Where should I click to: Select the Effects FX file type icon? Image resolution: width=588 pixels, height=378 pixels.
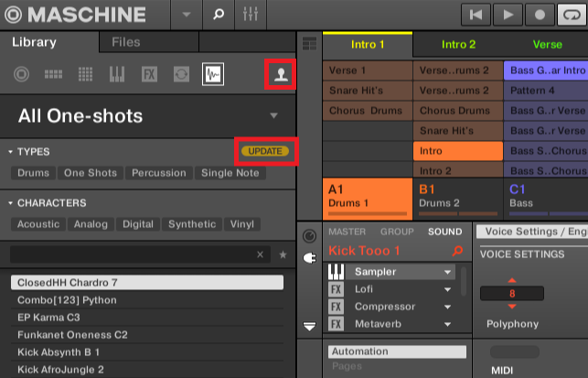[149, 74]
